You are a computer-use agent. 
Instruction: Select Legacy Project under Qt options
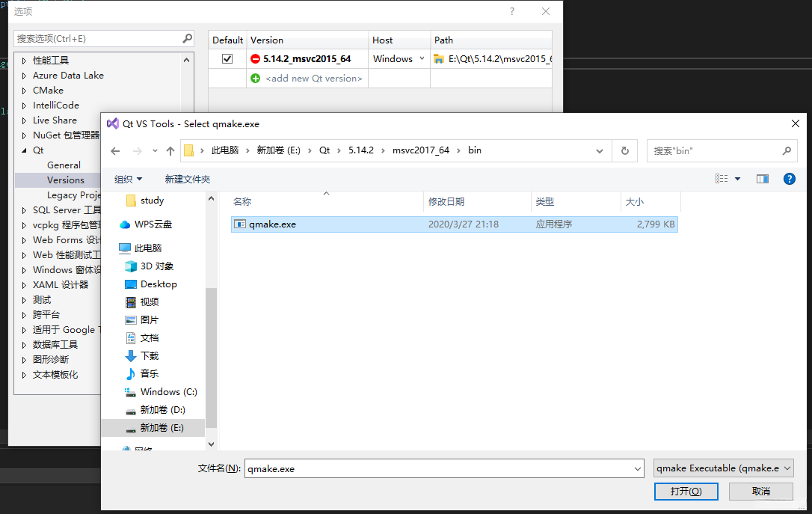coord(73,195)
